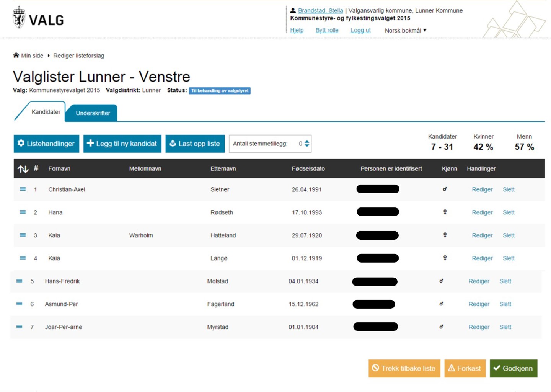551x392 pixels.
Task: Click drag handle icon for Christian-Axel row
Action: (23, 189)
